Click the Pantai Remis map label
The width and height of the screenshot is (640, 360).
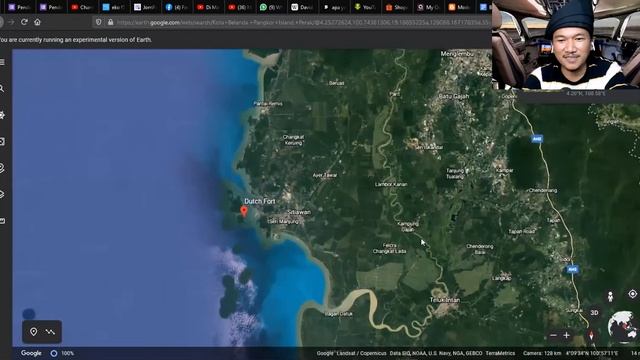[268, 104]
